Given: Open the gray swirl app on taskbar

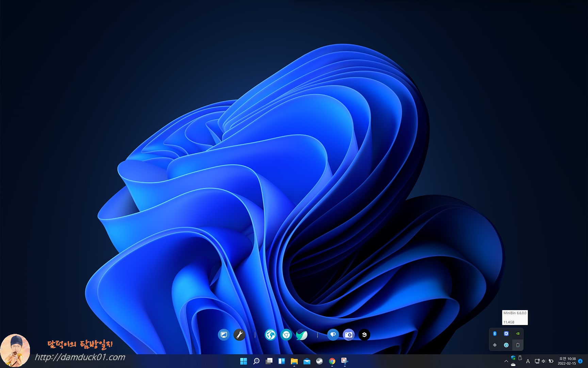Looking at the screenshot, I should click(x=320, y=361).
